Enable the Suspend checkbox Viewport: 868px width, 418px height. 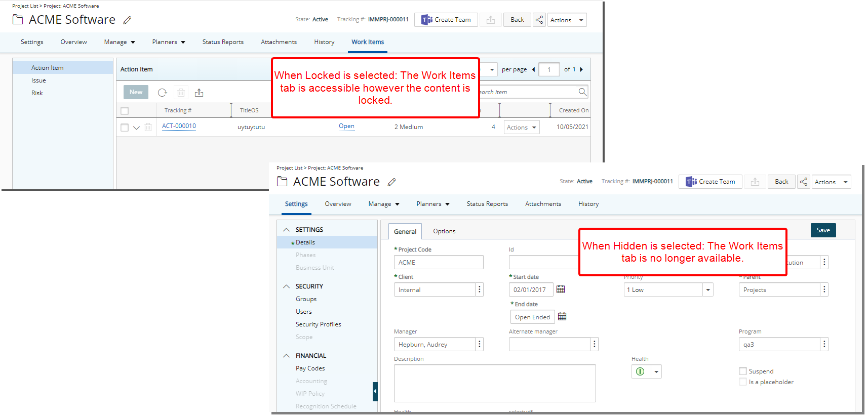click(743, 371)
